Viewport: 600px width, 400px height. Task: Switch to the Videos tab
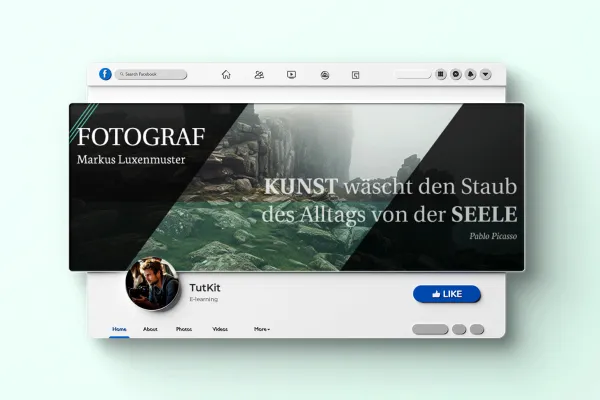click(220, 329)
